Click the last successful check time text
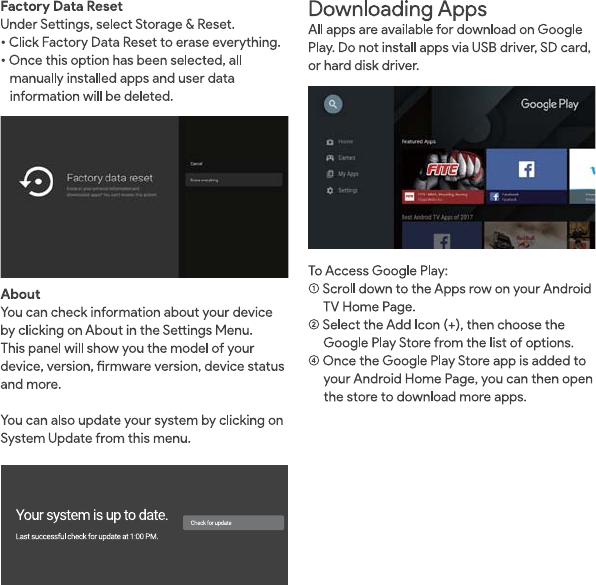The image size is (596, 585). [87, 536]
